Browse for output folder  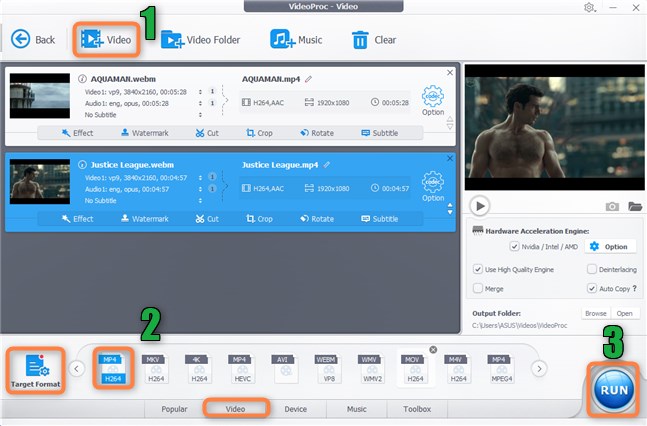click(x=596, y=313)
